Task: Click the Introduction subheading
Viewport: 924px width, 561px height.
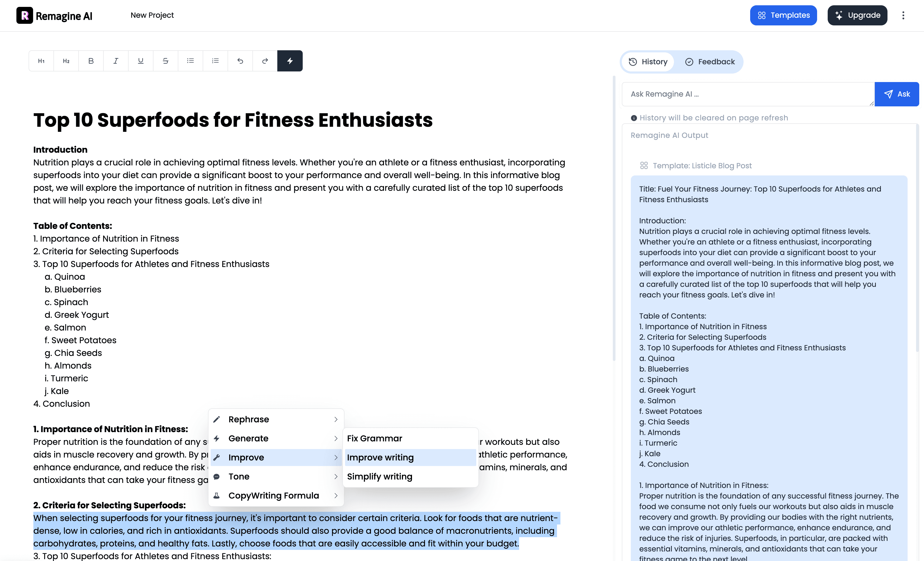Action: tap(60, 150)
